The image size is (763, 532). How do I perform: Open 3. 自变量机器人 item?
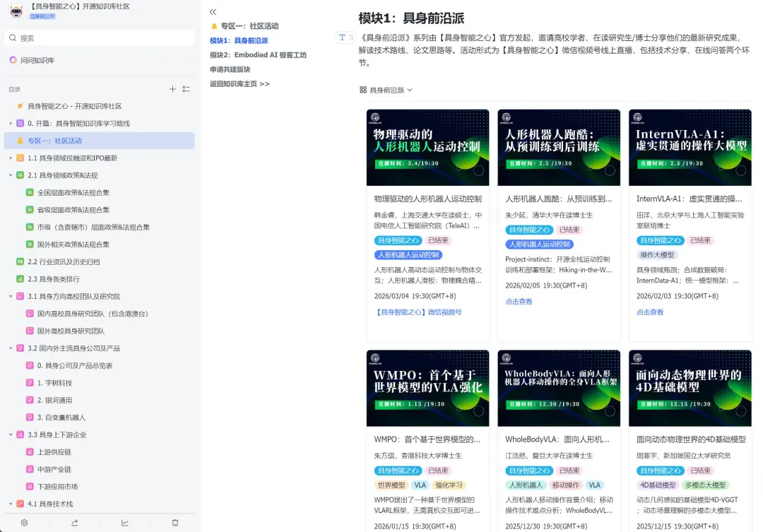61,417
